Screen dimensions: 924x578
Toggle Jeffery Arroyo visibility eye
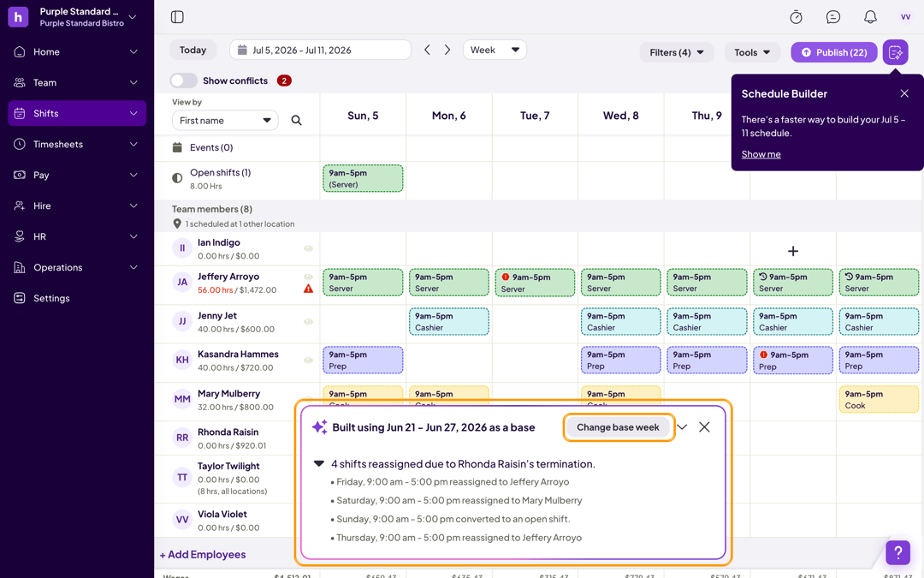click(308, 277)
